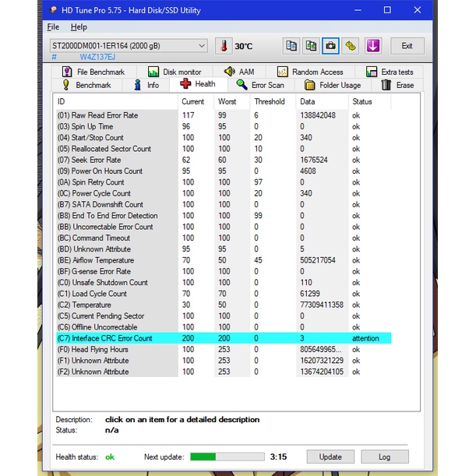Select the Erase tab
476x476 pixels.
click(398, 85)
